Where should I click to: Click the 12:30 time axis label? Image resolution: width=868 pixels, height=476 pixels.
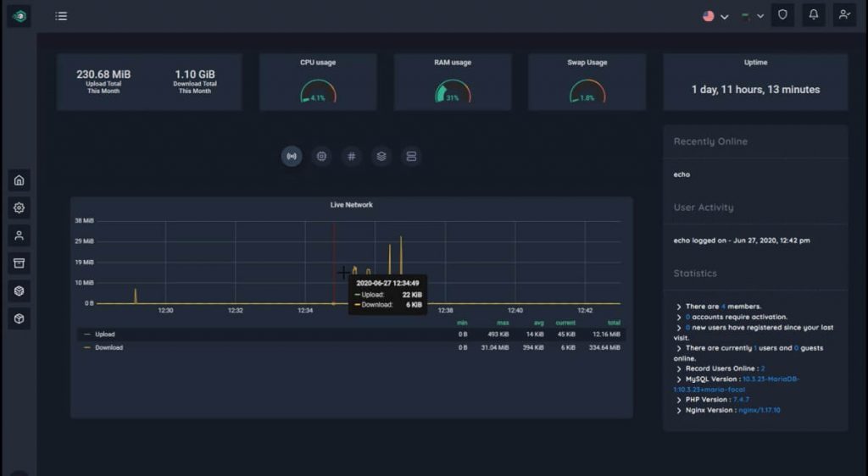[165, 311]
